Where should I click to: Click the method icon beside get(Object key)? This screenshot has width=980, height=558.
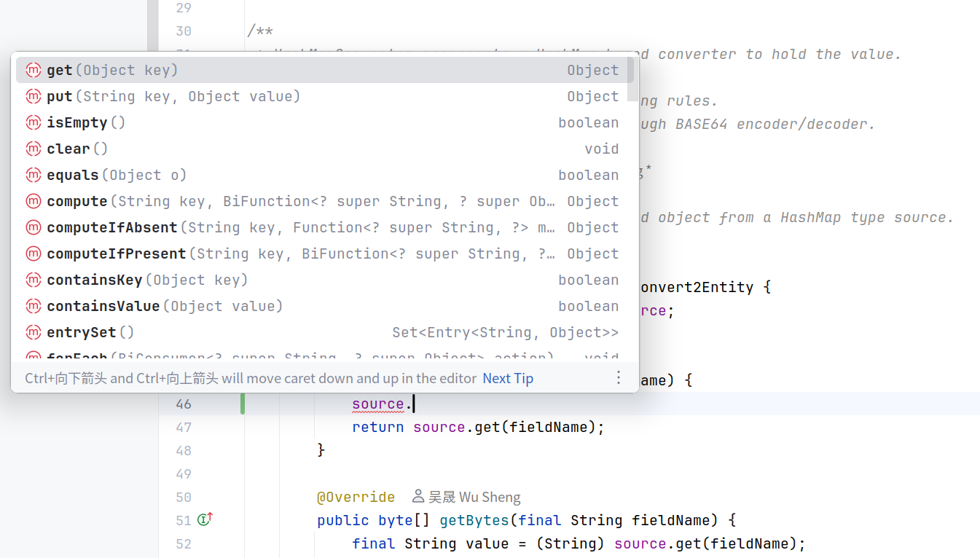point(33,71)
